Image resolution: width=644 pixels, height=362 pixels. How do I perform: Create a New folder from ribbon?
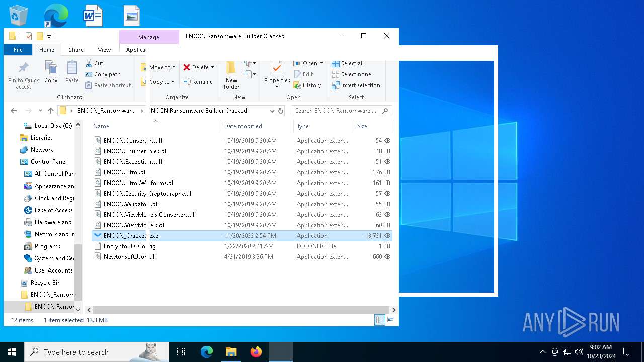click(x=231, y=75)
